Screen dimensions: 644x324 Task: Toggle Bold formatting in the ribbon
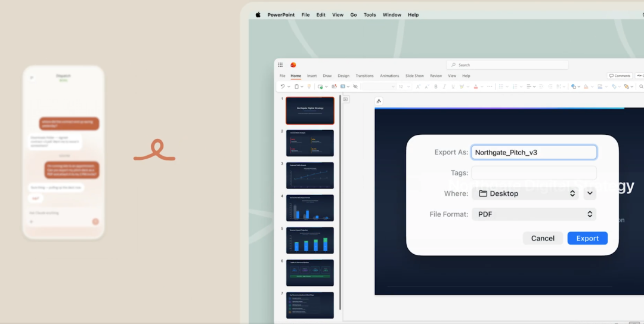(x=436, y=87)
